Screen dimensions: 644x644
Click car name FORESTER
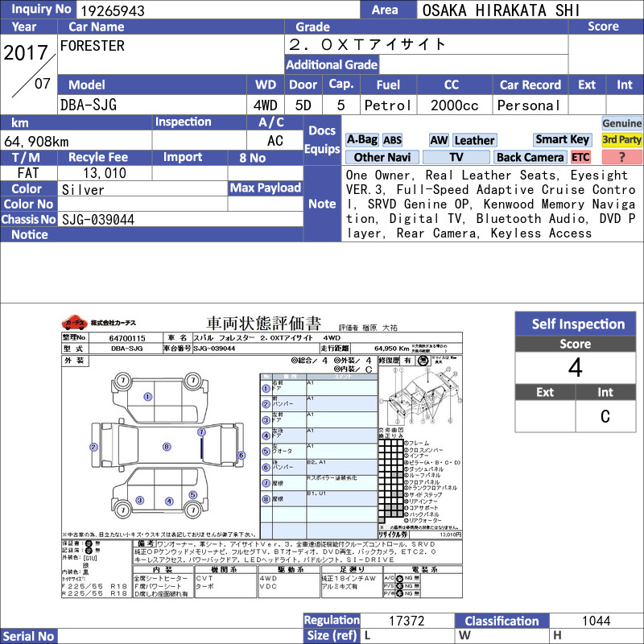[x=92, y=46]
